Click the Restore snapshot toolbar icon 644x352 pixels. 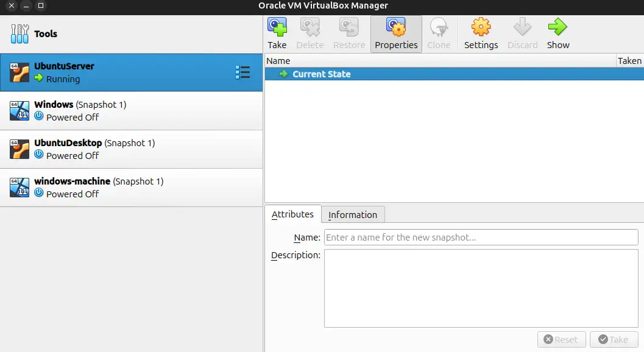(x=349, y=27)
